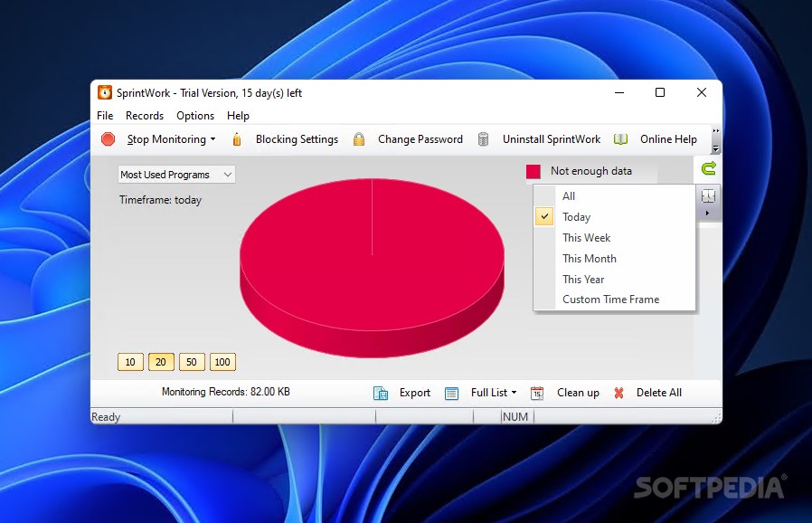812x523 pixels.
Task: Click the Ready status bar text
Action: 106,417
